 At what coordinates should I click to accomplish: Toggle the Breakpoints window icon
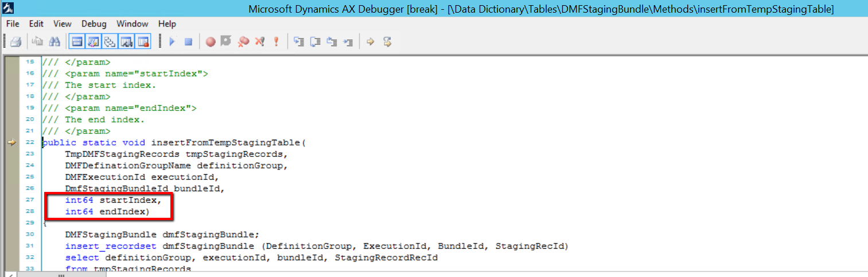[143, 41]
